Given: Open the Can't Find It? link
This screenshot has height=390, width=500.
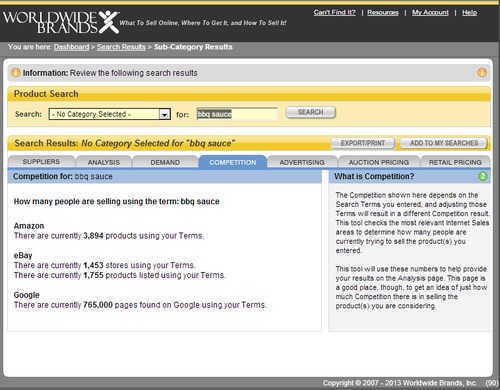Looking at the screenshot, I should (334, 12).
